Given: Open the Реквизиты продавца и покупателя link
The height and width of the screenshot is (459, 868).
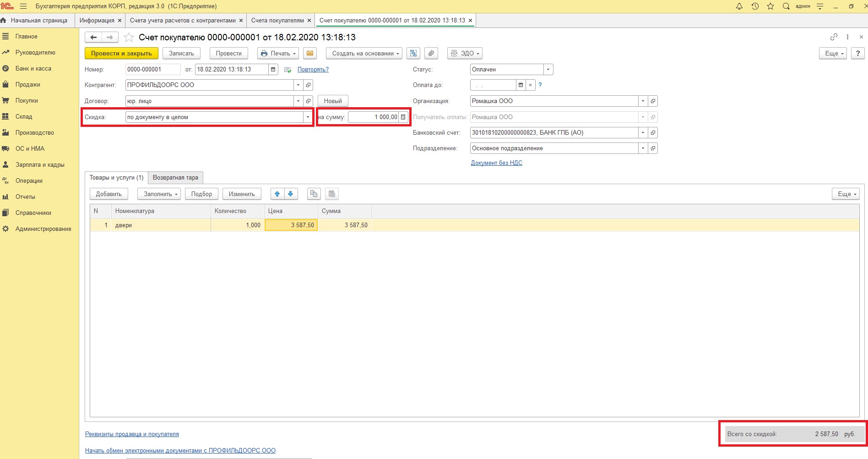Looking at the screenshot, I should 132,434.
